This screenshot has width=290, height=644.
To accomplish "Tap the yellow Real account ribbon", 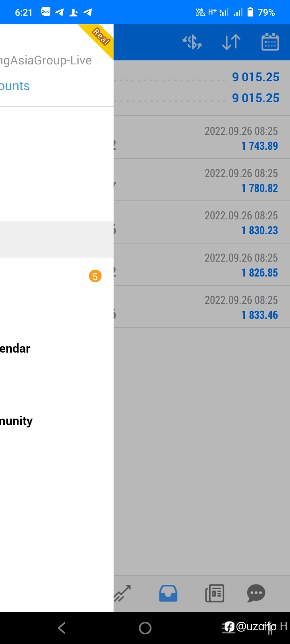I will coord(99,39).
